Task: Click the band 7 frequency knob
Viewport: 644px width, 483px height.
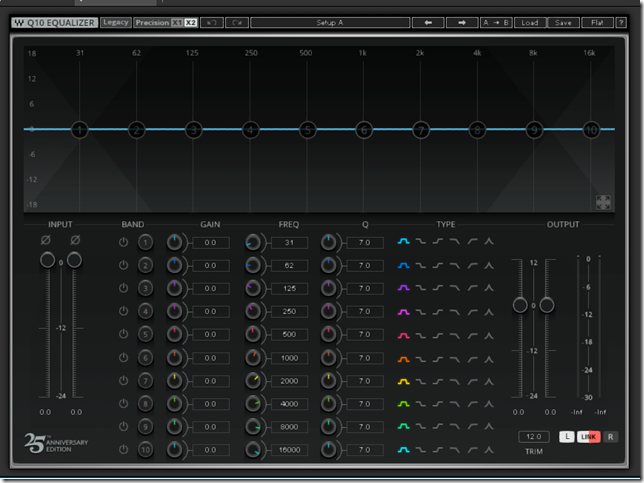Action: click(253, 381)
